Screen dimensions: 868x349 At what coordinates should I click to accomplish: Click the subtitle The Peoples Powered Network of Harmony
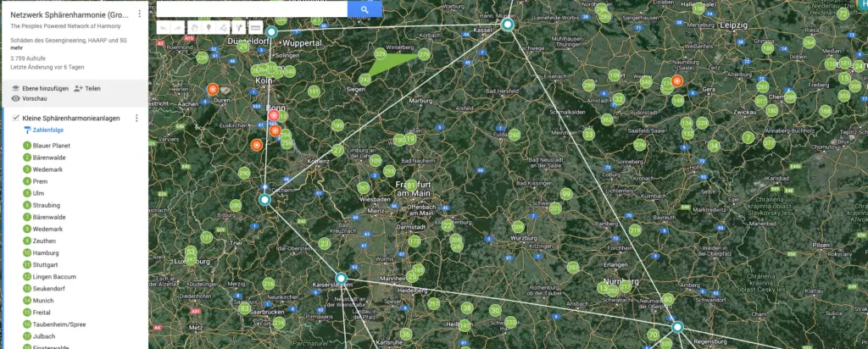click(65, 26)
